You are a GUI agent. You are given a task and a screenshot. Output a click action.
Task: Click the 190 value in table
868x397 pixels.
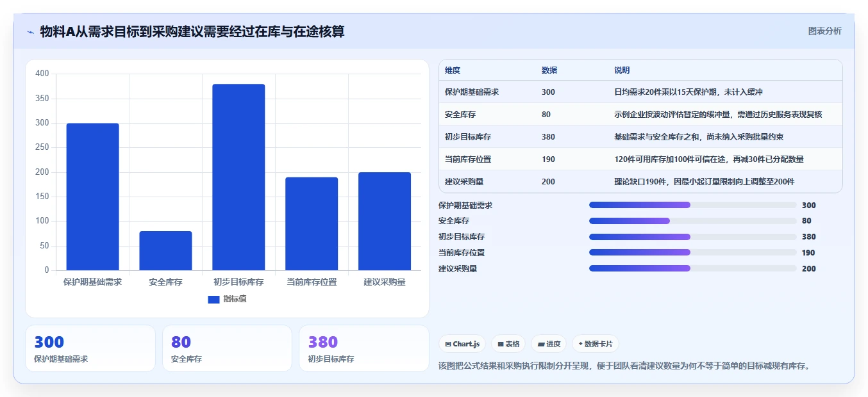[x=548, y=159]
